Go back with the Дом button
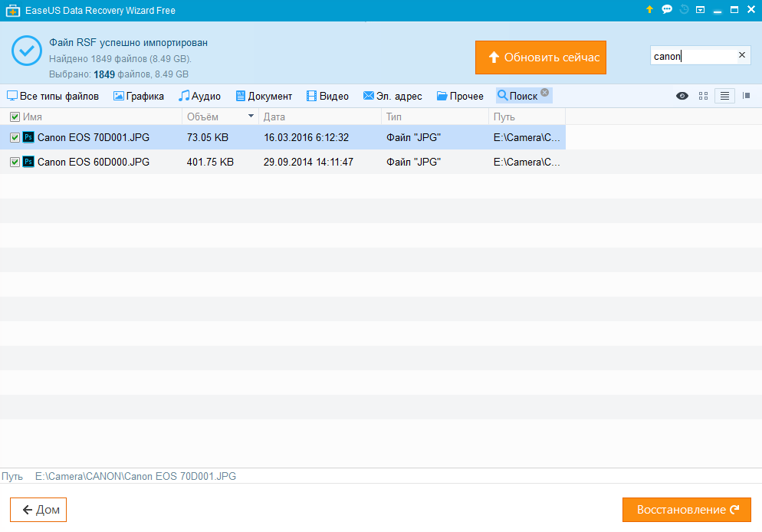This screenshot has width=762, height=532. coord(38,510)
